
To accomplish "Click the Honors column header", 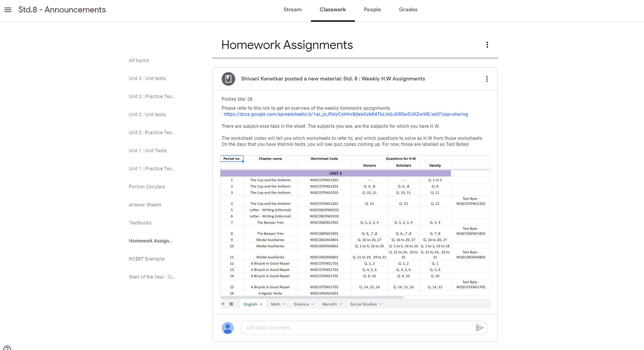I will pyautogui.click(x=369, y=165).
